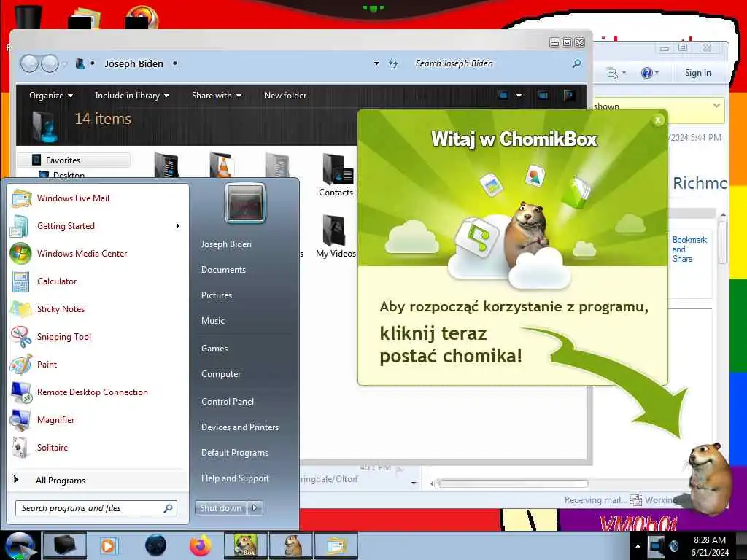The width and height of the screenshot is (747, 560).
Task: Click Sign in in the mail window
Action: [697, 73]
